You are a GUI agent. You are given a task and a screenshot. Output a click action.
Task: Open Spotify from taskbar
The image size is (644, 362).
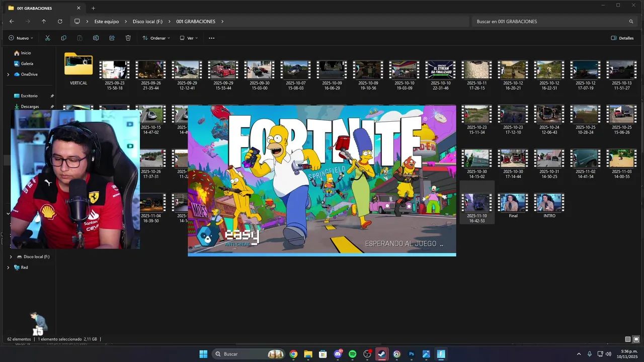click(352, 354)
